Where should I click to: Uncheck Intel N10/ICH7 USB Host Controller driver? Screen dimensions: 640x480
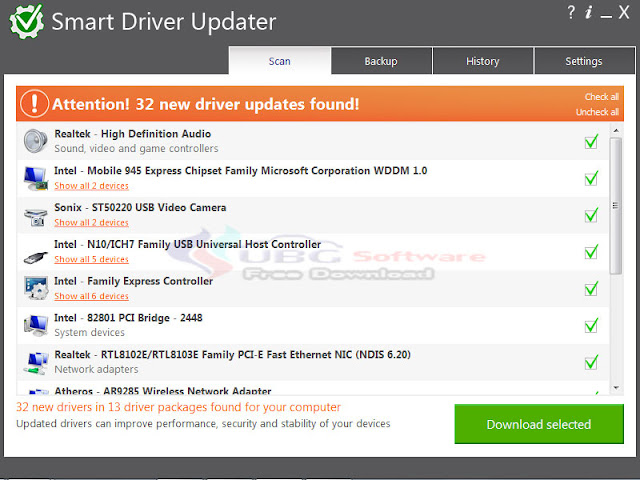(591, 251)
